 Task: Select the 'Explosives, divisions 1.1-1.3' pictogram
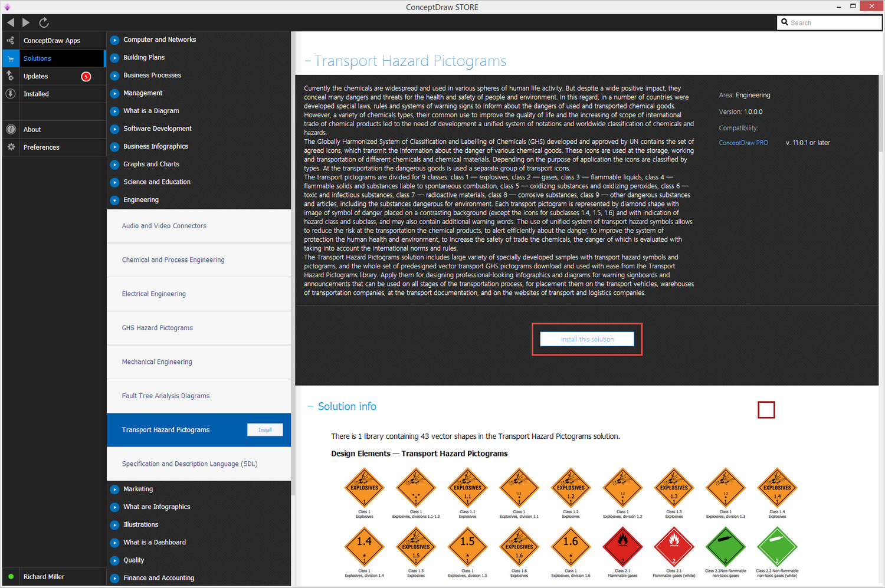416,487
